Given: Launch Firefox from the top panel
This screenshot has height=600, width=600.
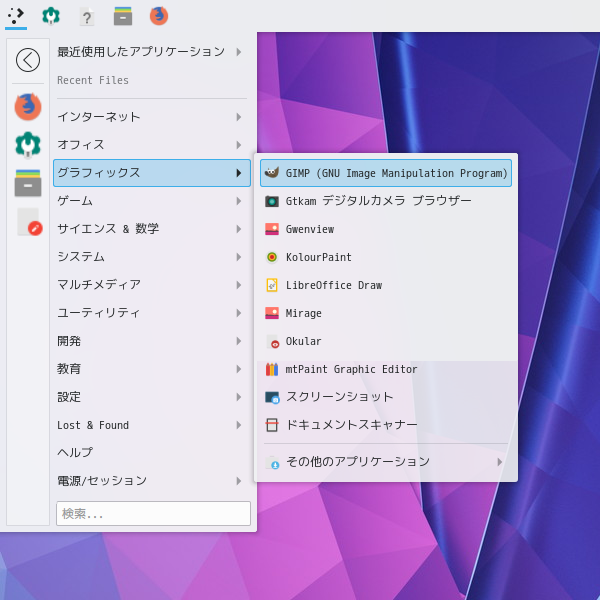Looking at the screenshot, I should point(159,16).
